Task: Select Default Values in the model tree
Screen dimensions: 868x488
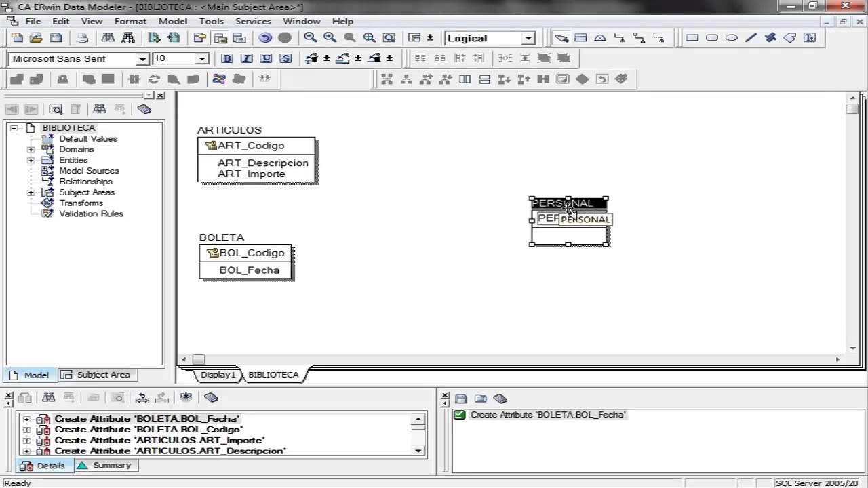Action: pos(88,138)
